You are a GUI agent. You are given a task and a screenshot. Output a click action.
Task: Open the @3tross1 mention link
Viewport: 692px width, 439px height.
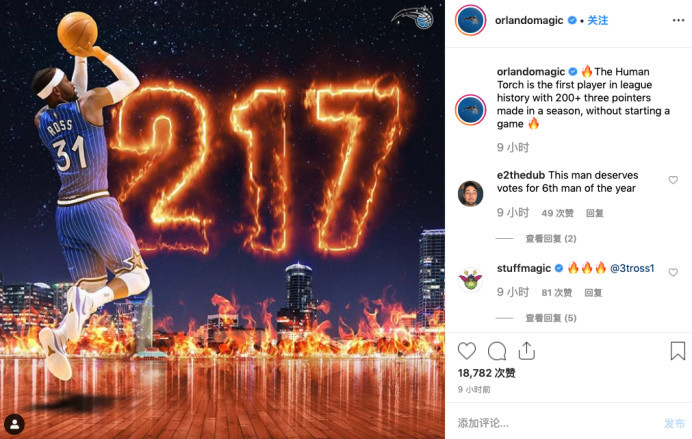[x=632, y=268]
